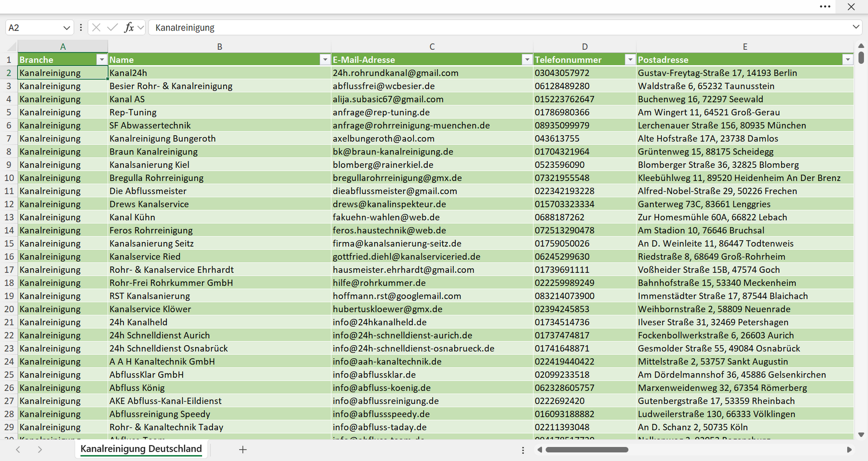Select column C header
868x461 pixels.
coord(432,46)
